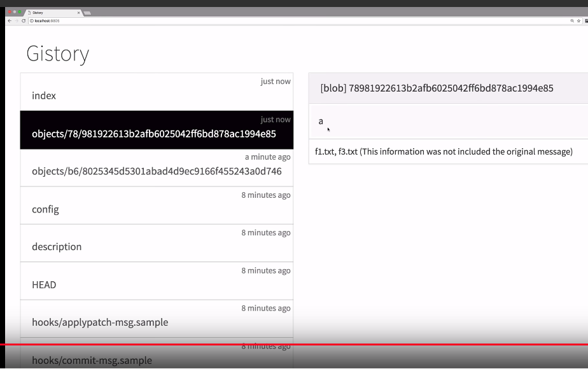Click the site info icon before localhost
The image size is (588, 369).
point(32,21)
